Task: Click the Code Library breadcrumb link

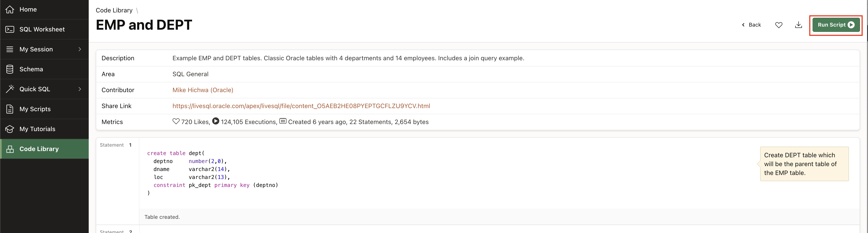Action: (x=114, y=10)
